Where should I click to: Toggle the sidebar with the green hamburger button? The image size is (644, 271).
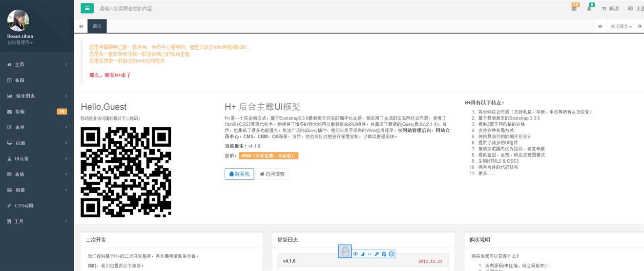[87, 8]
